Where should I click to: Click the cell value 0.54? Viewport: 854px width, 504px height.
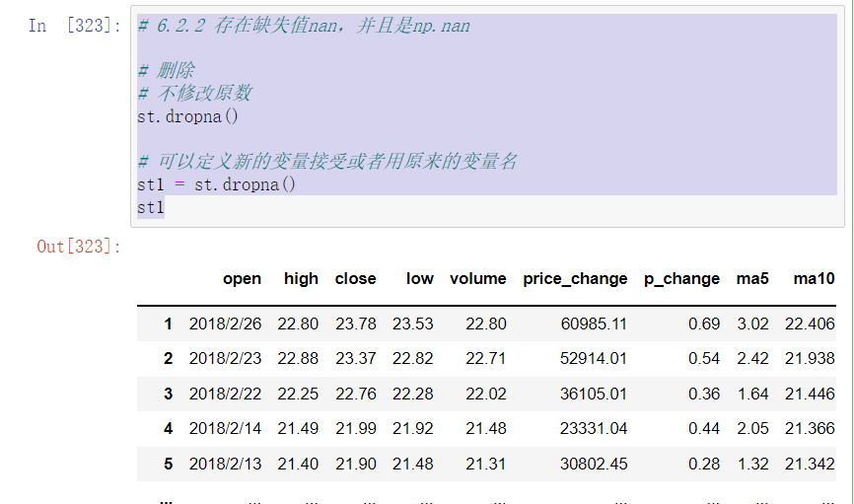tap(704, 359)
